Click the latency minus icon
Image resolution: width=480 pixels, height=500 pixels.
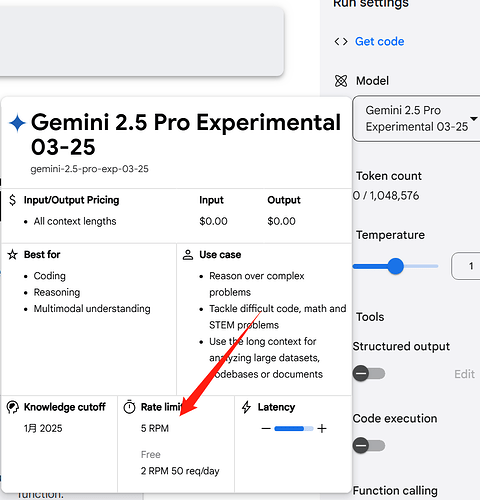[x=266, y=428]
